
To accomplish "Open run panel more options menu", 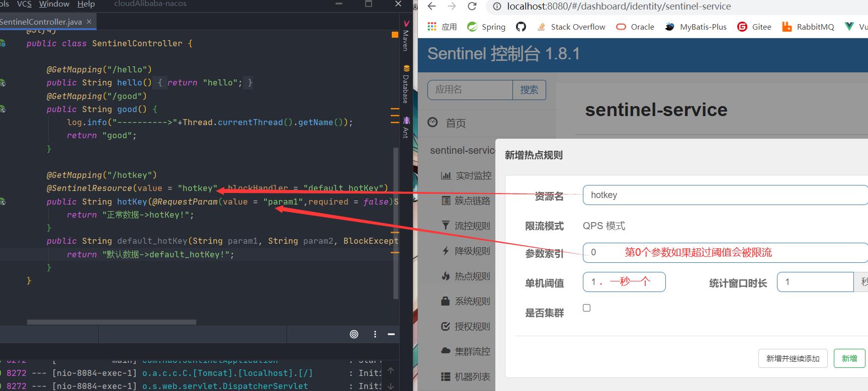I will tap(375, 334).
